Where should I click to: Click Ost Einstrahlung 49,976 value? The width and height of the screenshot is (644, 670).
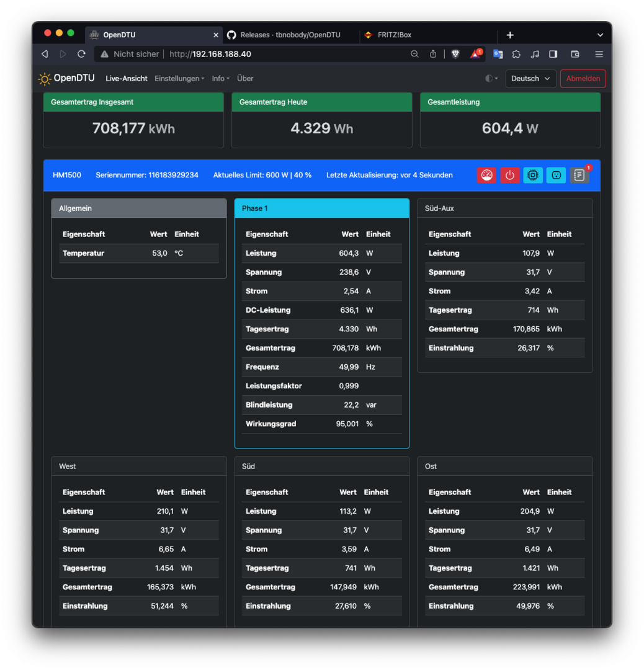pos(528,606)
